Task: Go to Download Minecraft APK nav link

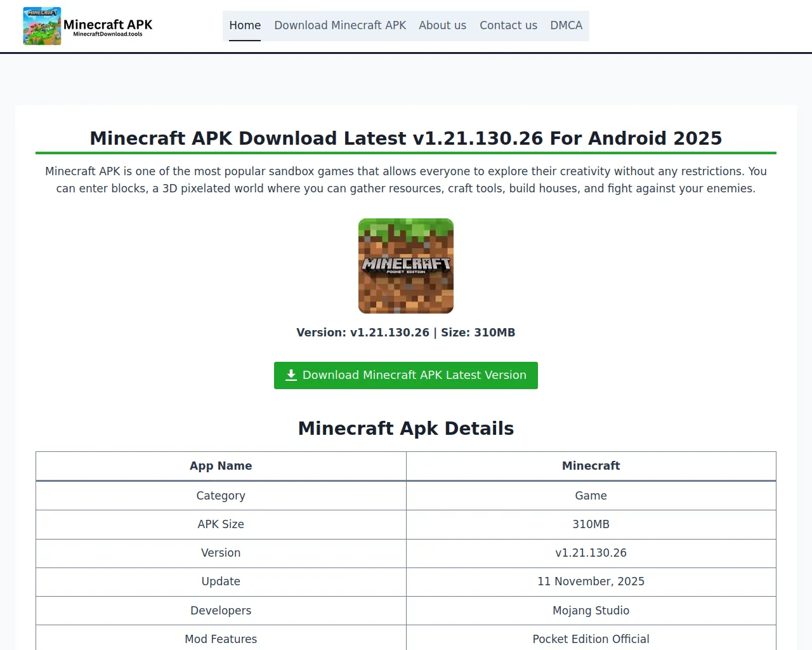Action: click(340, 25)
